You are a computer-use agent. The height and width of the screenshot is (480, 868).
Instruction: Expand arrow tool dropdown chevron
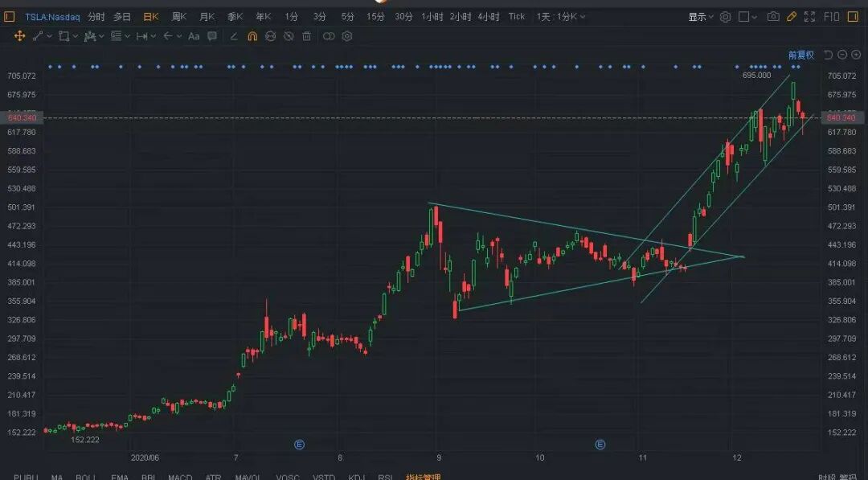coord(179,36)
